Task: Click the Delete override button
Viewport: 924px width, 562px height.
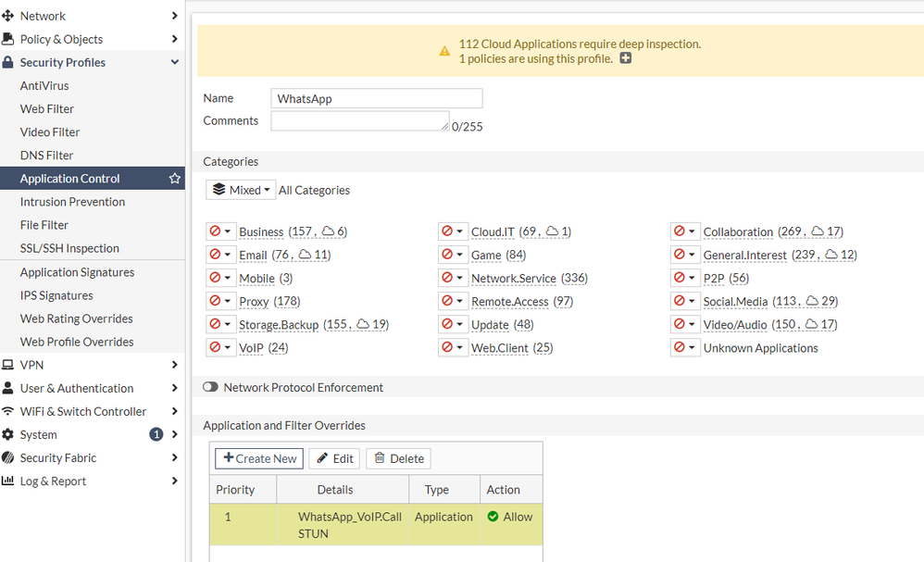Action: (398, 458)
